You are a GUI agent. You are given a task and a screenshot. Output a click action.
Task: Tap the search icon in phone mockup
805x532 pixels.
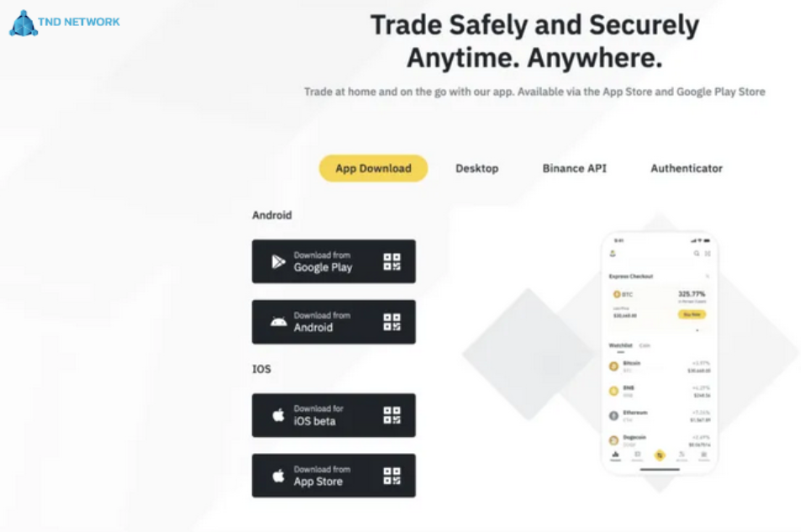(x=697, y=253)
